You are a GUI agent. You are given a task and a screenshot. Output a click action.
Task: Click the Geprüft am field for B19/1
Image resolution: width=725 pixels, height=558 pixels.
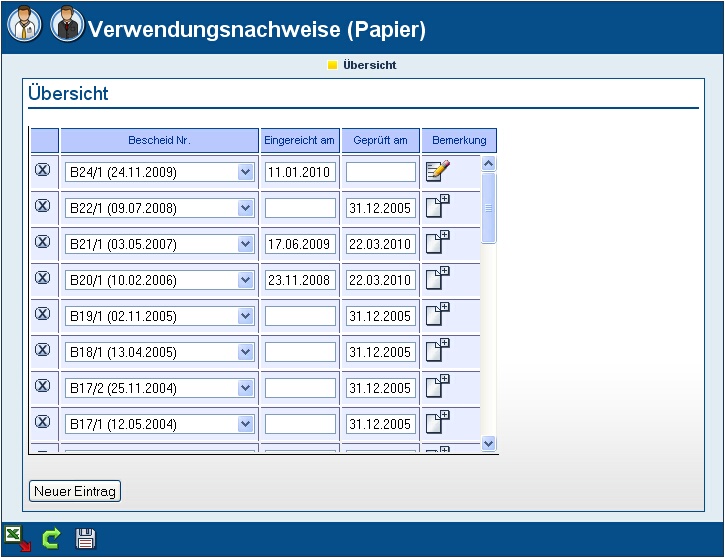tap(381, 317)
